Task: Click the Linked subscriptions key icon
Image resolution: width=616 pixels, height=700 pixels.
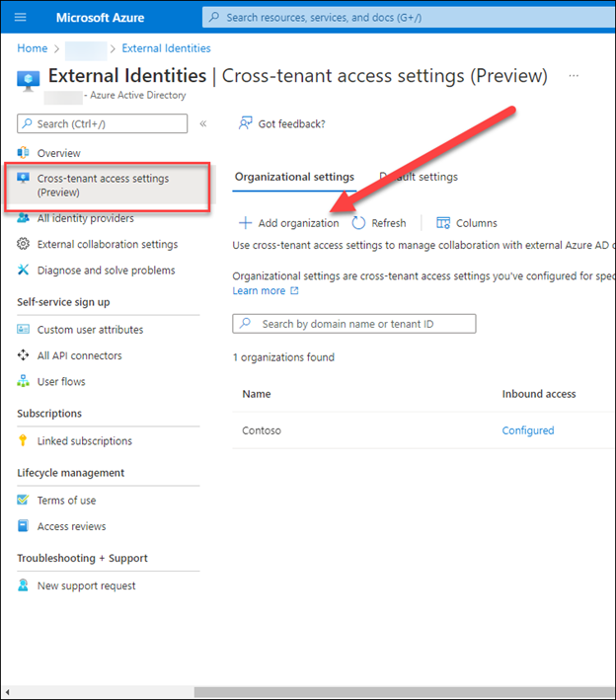Action: (x=24, y=441)
